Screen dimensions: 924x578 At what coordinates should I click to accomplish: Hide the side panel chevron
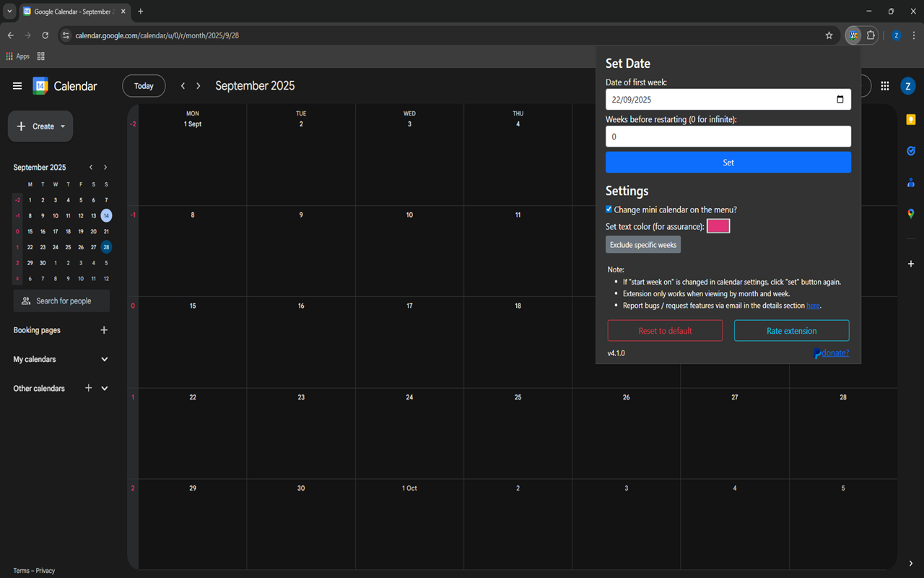coord(911,564)
